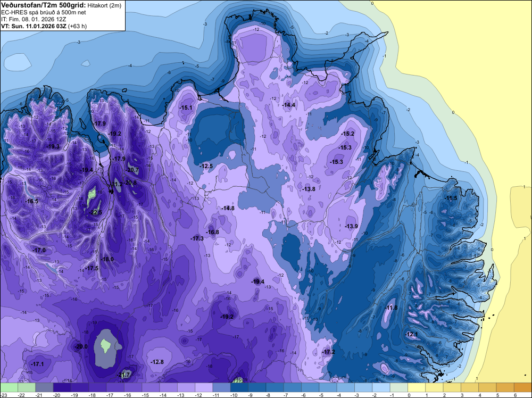
Task: Click the -19.3 temperature value
Action: [x=53, y=146]
